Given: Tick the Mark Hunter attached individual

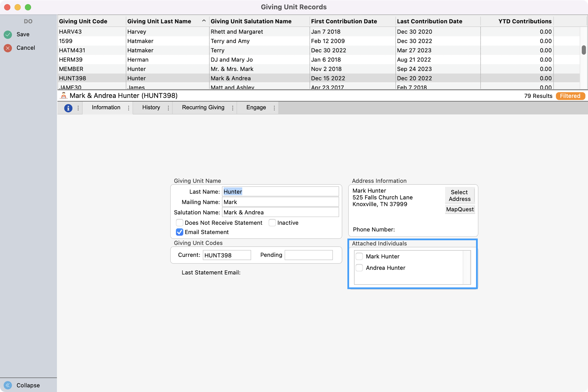Looking at the screenshot, I should (359, 256).
